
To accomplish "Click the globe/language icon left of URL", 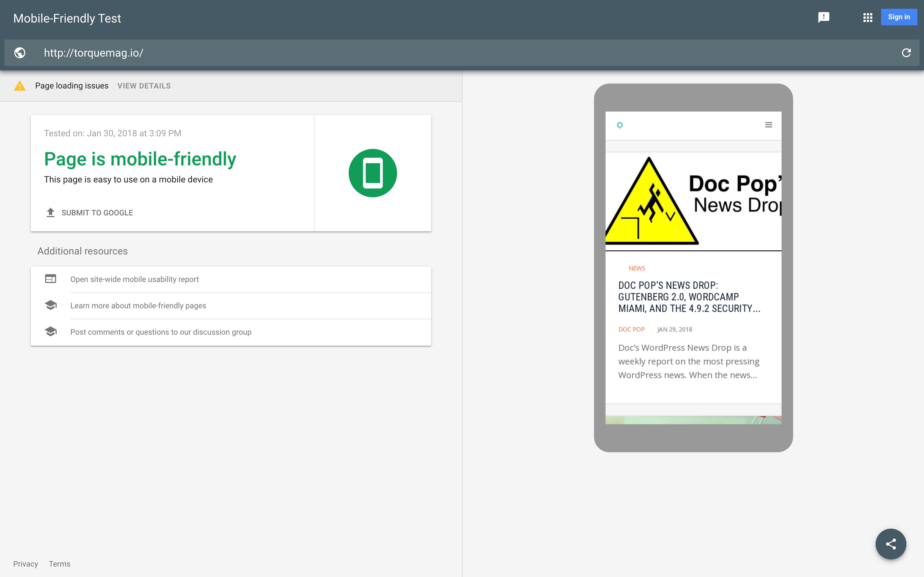I will (x=19, y=52).
